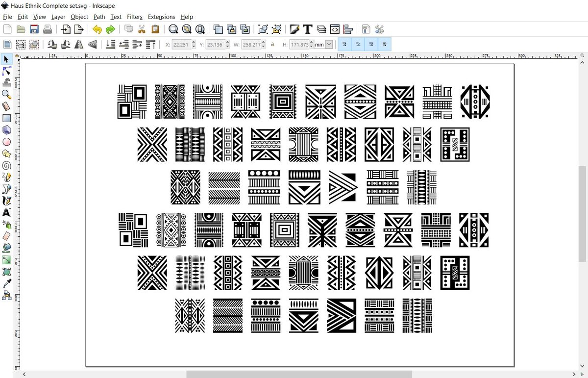
Task: Choose the Connector diagram tool
Action: point(6,295)
